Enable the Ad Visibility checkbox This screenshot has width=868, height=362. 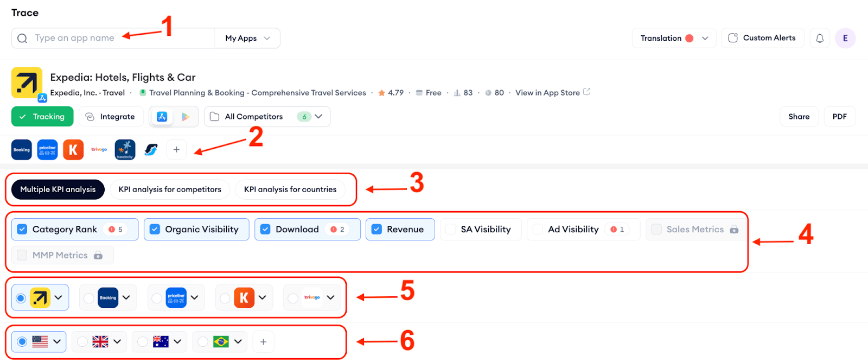coord(538,230)
